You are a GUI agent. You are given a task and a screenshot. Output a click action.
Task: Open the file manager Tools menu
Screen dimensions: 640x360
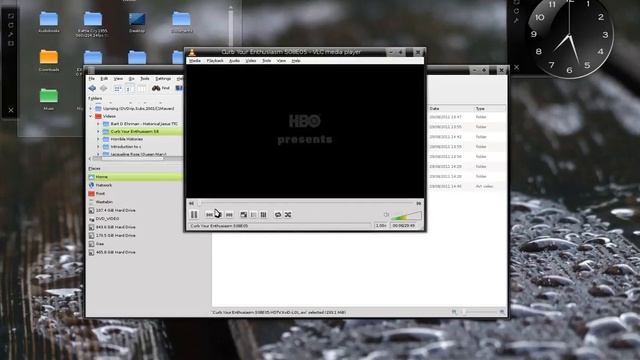(x=145, y=78)
